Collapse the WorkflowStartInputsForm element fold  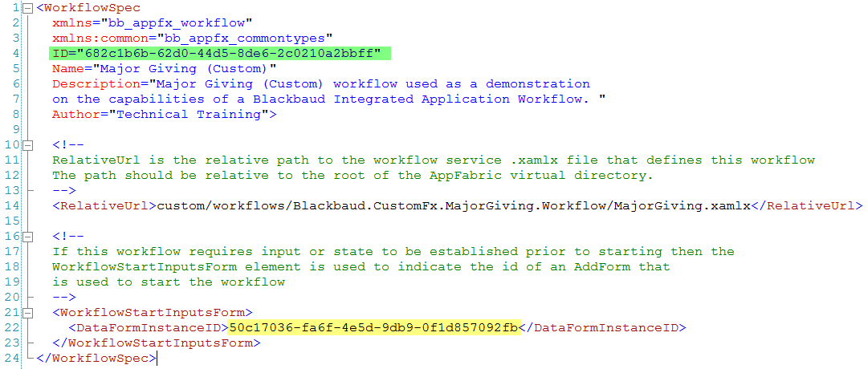coord(29,313)
